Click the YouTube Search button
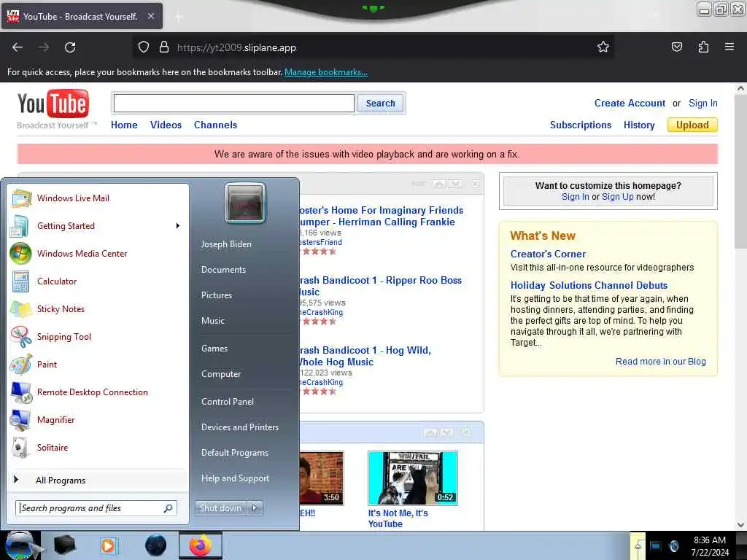 coord(380,104)
